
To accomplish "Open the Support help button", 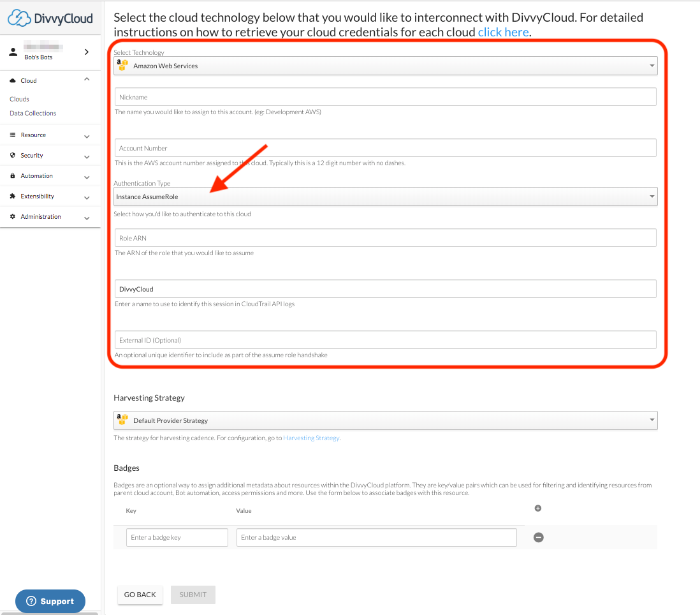I will 50,601.
